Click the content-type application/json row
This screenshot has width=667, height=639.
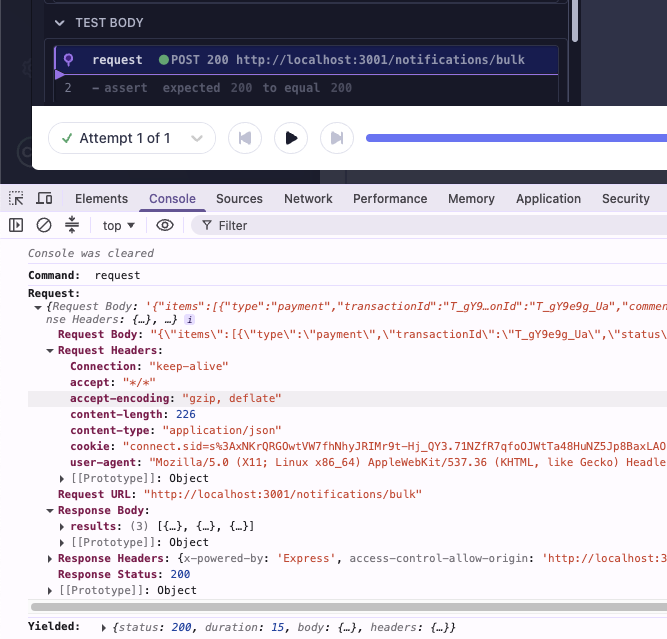pos(348,431)
